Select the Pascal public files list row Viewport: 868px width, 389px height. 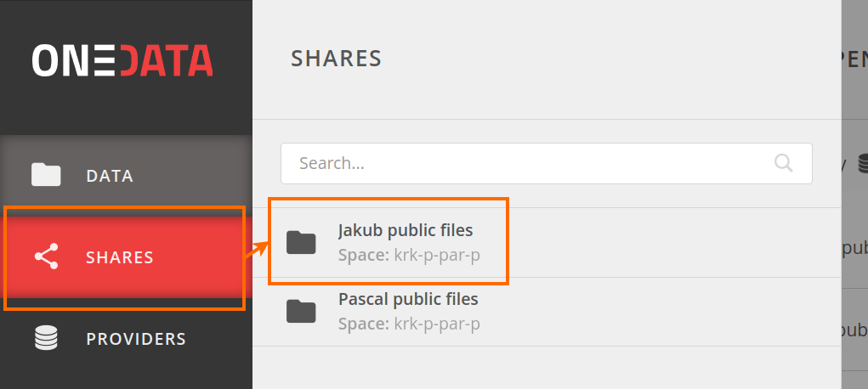pos(547,312)
